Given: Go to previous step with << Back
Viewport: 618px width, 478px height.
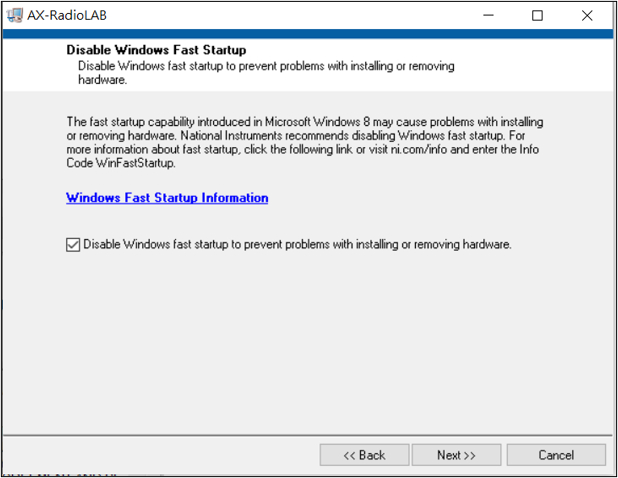Looking at the screenshot, I should pos(364,455).
